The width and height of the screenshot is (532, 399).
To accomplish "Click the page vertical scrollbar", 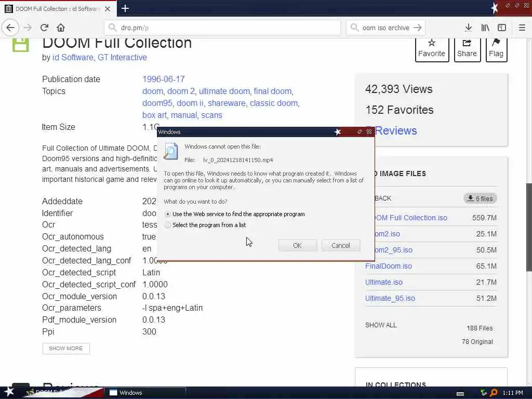I will (529, 227).
